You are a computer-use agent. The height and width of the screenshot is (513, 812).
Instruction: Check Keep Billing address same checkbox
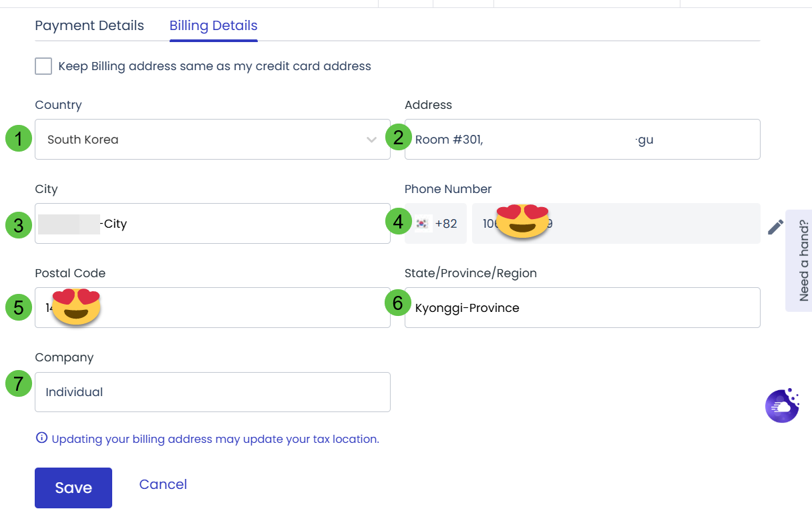coord(43,66)
